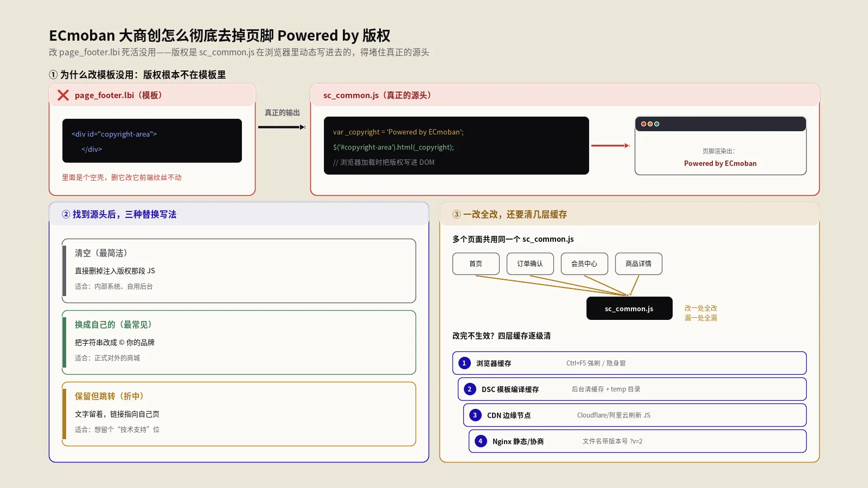The width and height of the screenshot is (868, 488).
Task: Click the page title ECmoban 大商创
Action: pyautogui.click(x=220, y=36)
